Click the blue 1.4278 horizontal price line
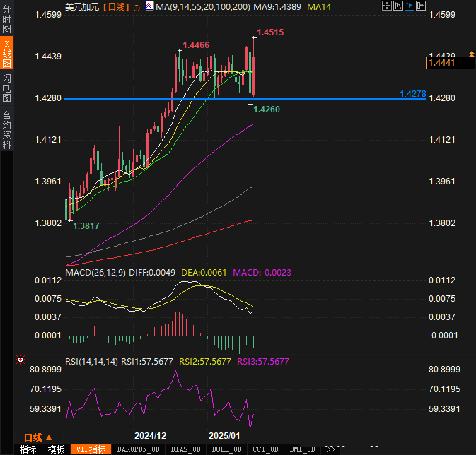Viewport: 476px width, 455px height. point(318,99)
